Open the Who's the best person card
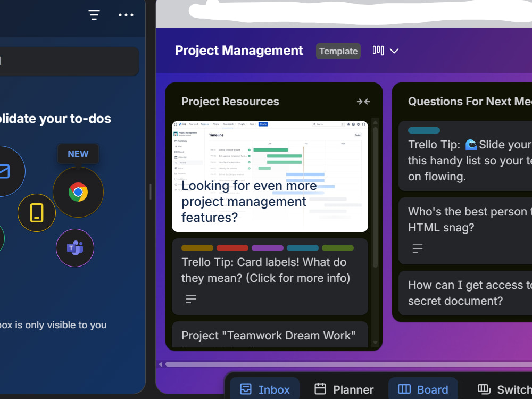The image size is (532, 399). pos(465,231)
